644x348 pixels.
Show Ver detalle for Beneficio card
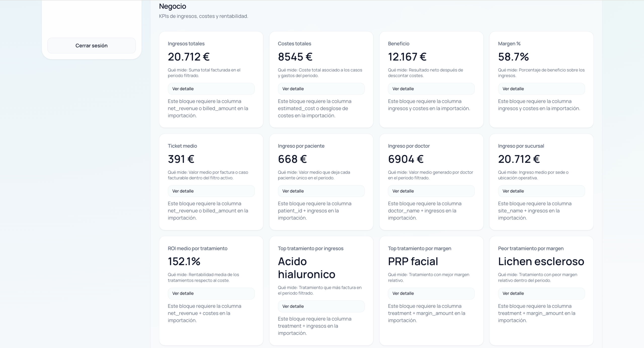431,89
